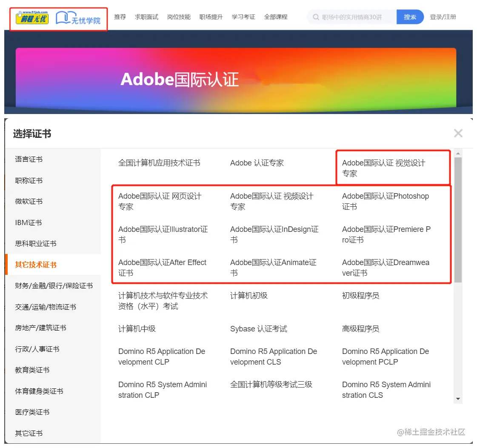477x448 pixels.
Task: Select 职称证书 category
Action: click(x=29, y=181)
